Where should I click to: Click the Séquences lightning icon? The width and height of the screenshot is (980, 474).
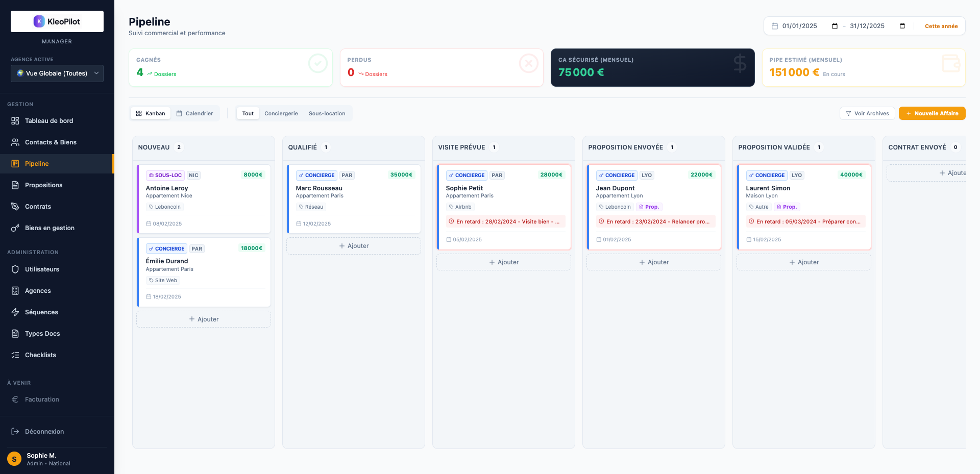pyautogui.click(x=14, y=312)
